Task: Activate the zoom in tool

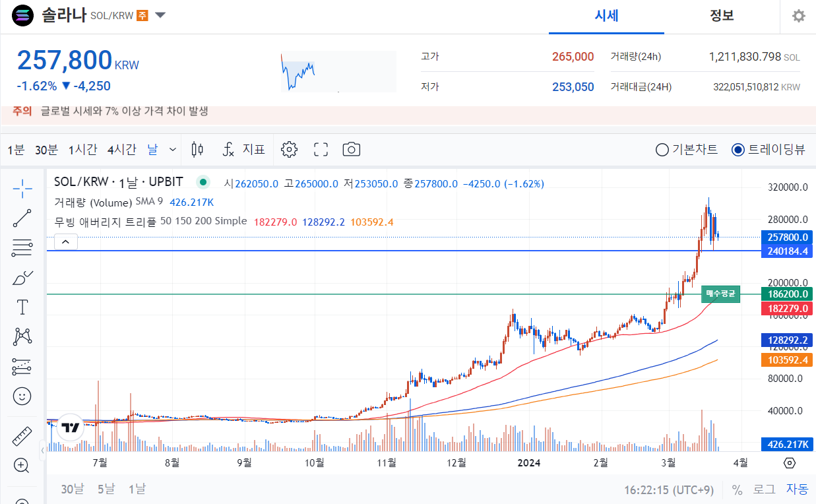Action: (x=22, y=466)
